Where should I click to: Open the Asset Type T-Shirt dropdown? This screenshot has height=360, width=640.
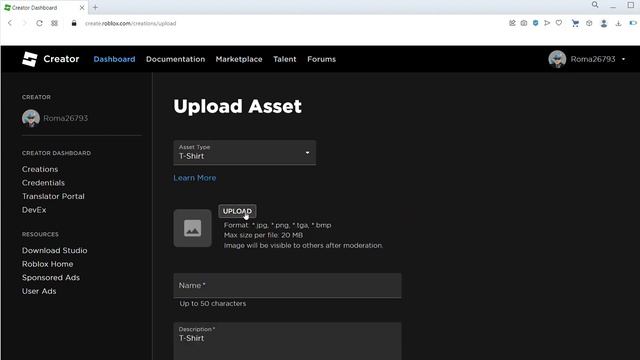244,152
